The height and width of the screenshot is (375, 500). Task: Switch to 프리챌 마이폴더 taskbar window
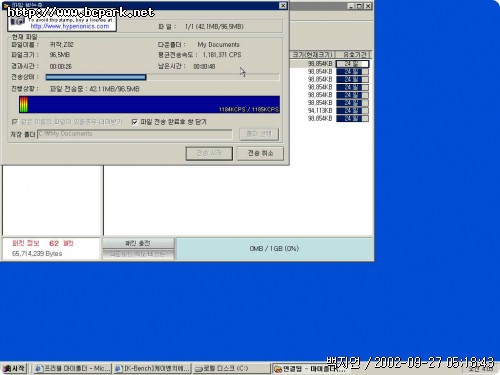[x=72, y=369]
